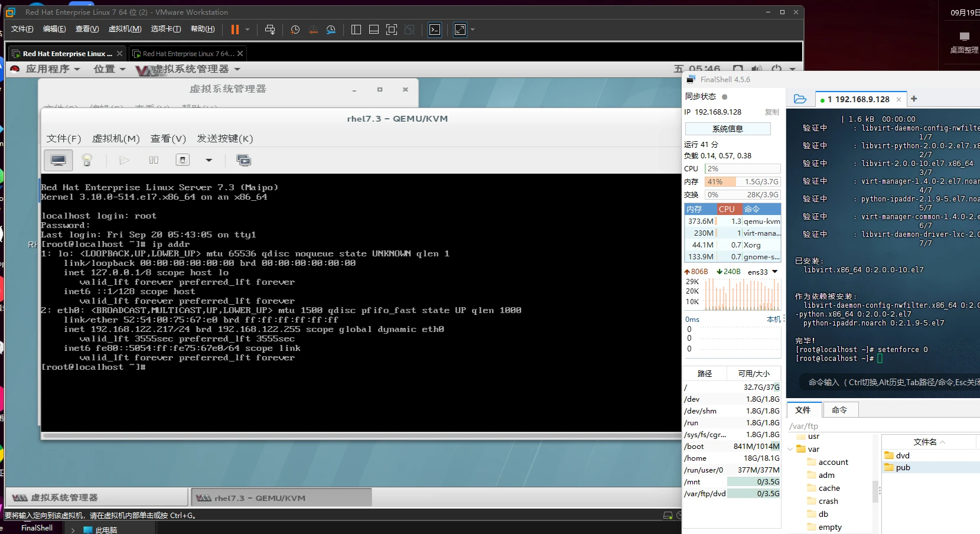Click the FinalShell 命令输入 command input field

click(x=889, y=382)
